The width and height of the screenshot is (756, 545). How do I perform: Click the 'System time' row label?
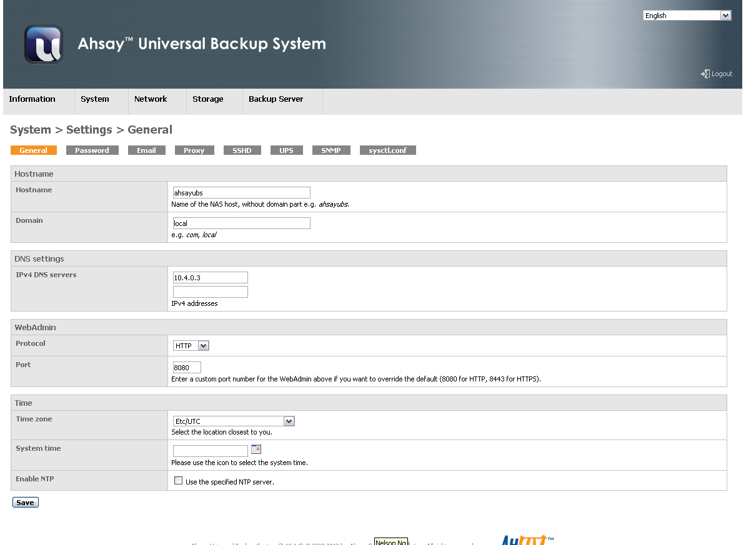click(38, 448)
